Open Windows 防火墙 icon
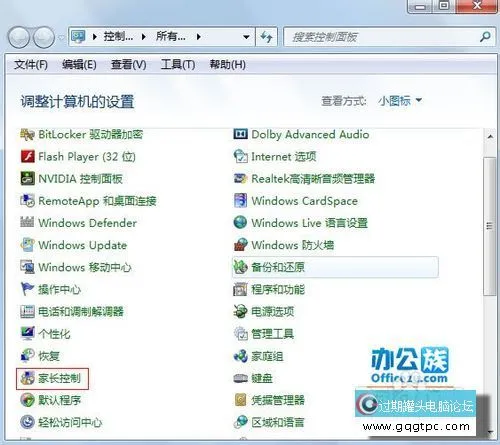500x445 pixels. coord(240,245)
